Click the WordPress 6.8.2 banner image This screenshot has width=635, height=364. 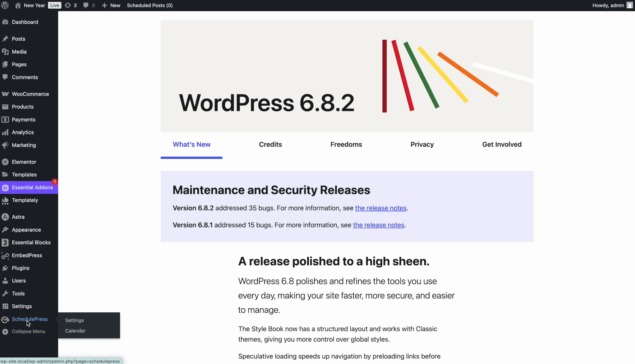(x=347, y=76)
